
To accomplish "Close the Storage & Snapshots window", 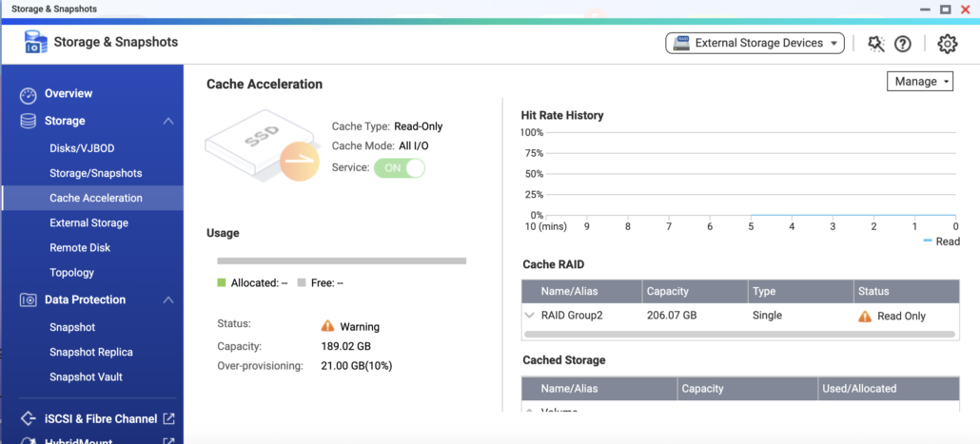I will [965, 9].
